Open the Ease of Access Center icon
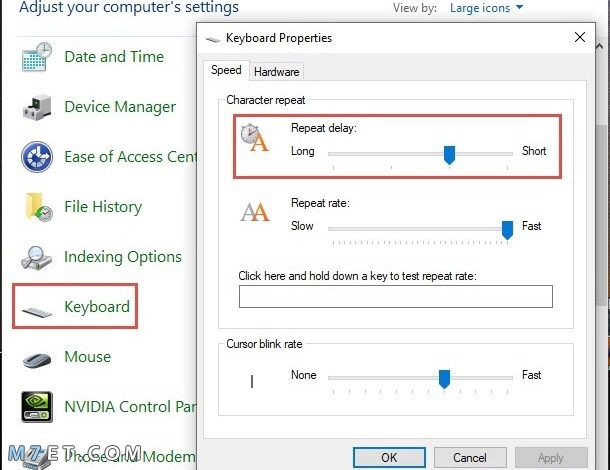The height and width of the screenshot is (470, 610). tap(37, 157)
